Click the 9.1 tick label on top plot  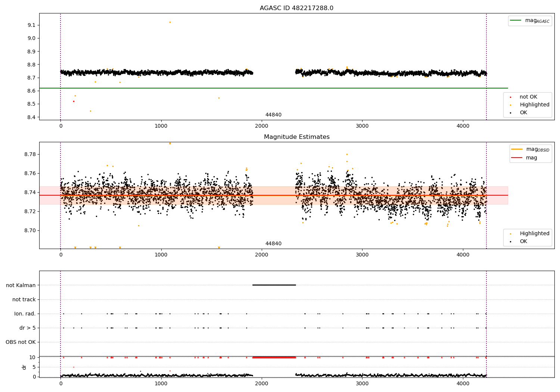click(x=32, y=25)
